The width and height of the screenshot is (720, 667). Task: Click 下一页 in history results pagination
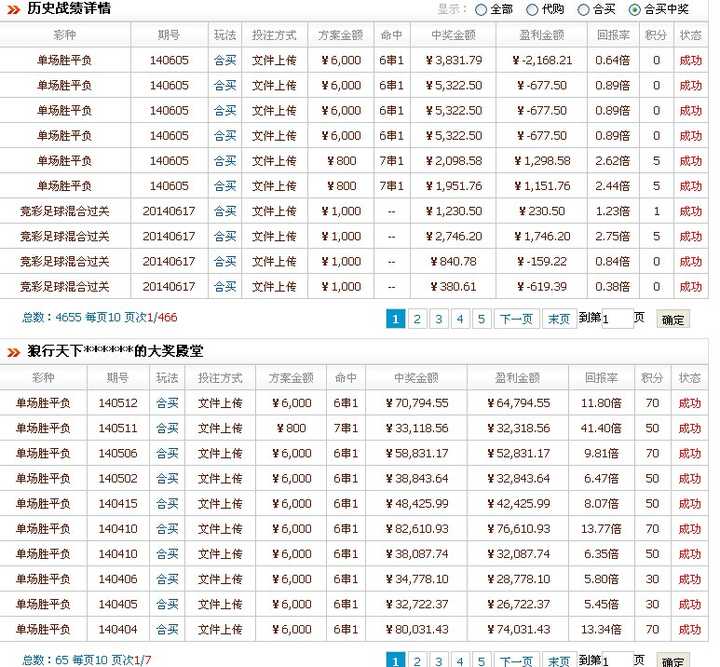coord(516,319)
